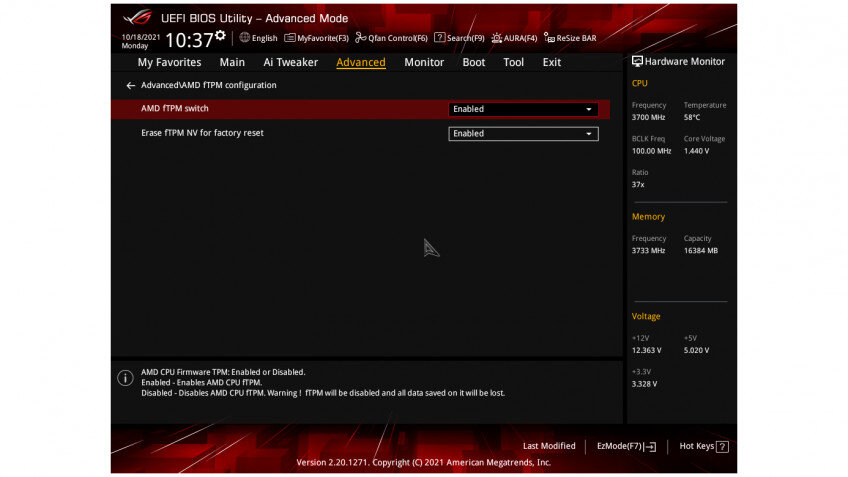Viewport: 848px width, 477px height.
Task: Open AURA(F4) lighting settings
Action: pos(514,38)
